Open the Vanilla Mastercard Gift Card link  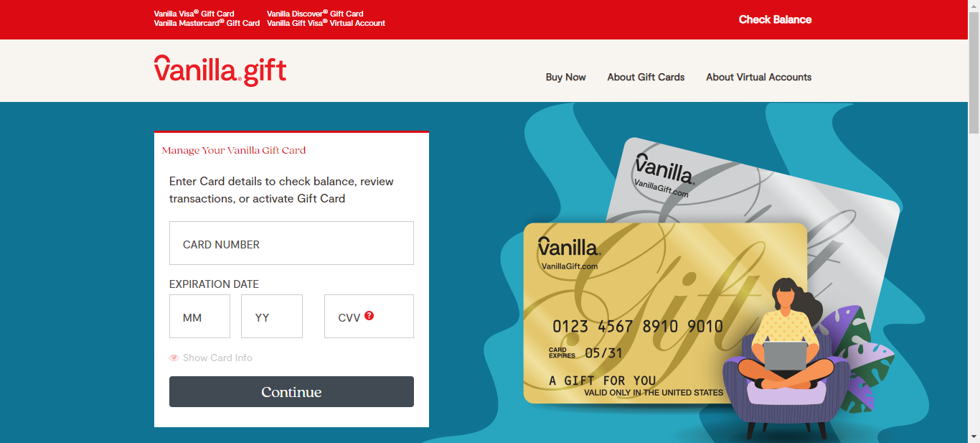206,23
